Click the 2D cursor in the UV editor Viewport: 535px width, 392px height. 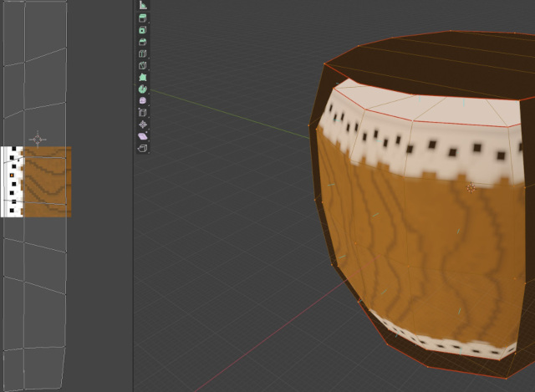[x=38, y=140]
